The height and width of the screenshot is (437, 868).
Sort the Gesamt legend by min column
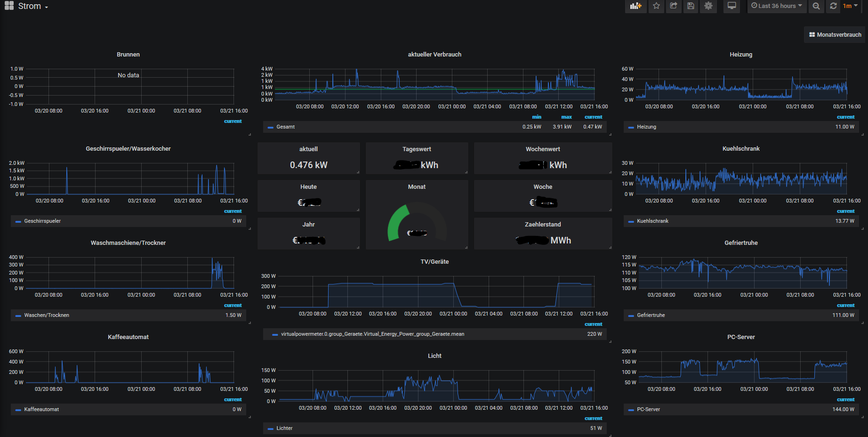pyautogui.click(x=537, y=117)
